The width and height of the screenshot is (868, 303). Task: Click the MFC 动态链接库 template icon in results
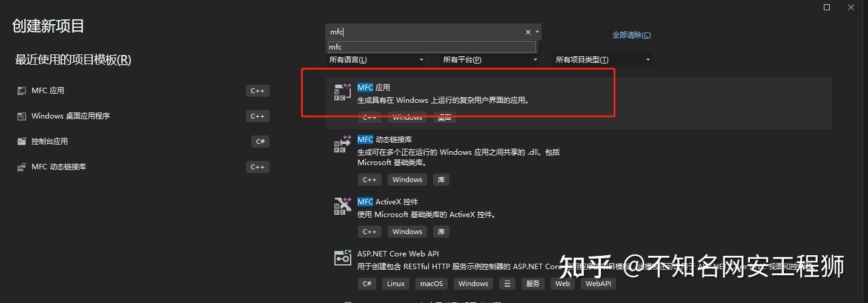[x=343, y=145]
